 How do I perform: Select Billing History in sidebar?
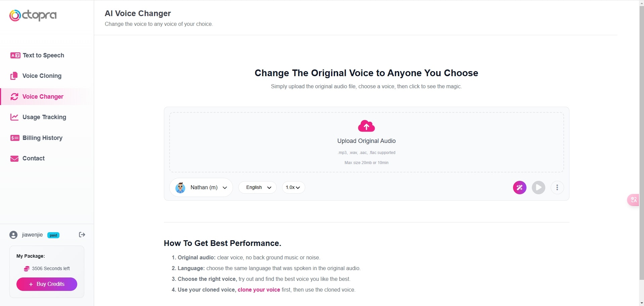point(42,138)
